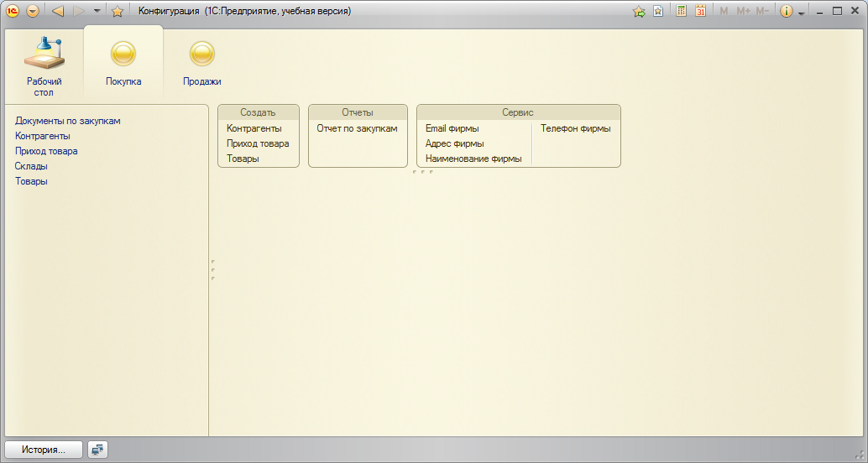This screenshot has width=868, height=463.
Task: Click the M- memory subtract button
Action: [762, 11]
